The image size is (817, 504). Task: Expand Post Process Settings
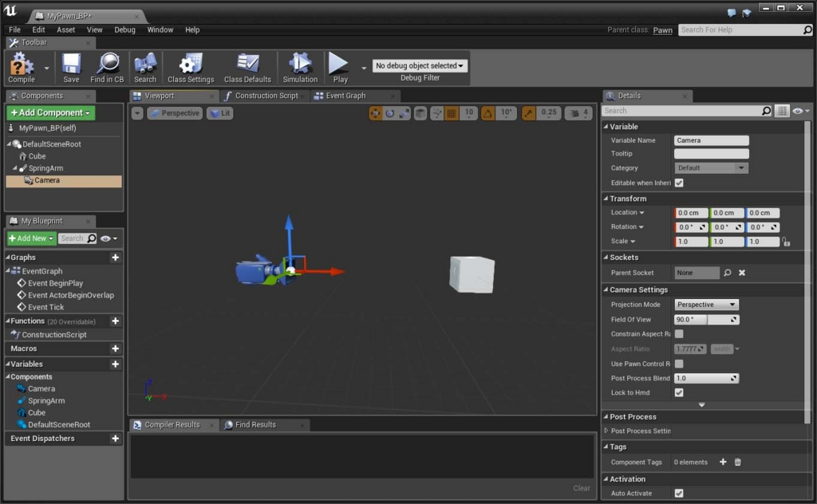(x=606, y=431)
